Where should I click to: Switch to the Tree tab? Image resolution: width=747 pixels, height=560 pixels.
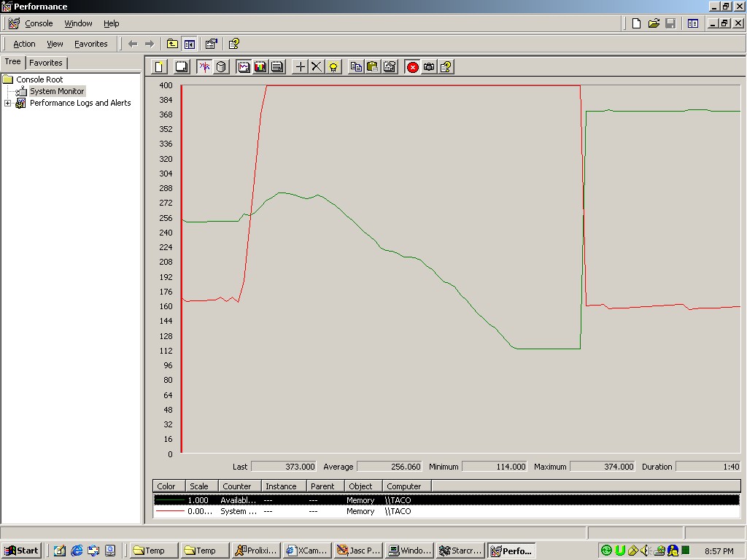pyautogui.click(x=13, y=62)
